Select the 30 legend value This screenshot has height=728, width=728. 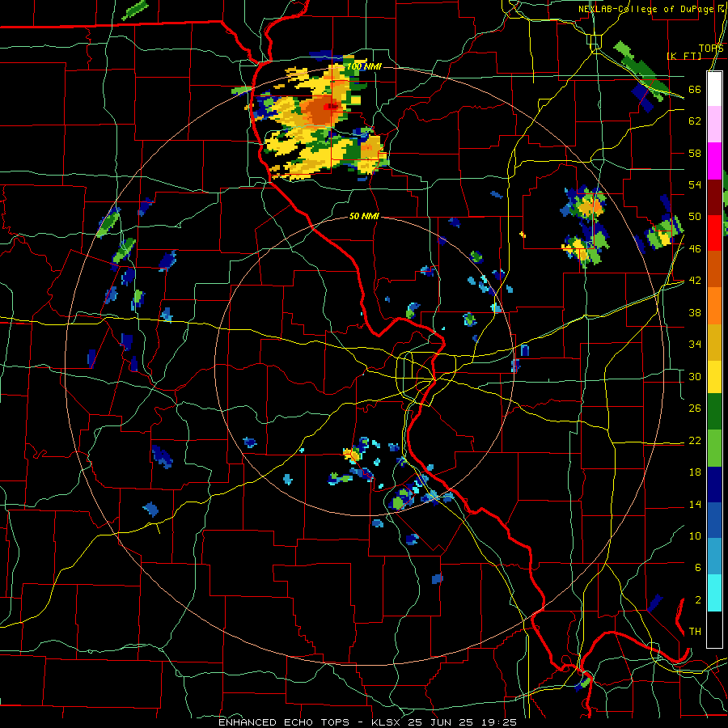point(695,376)
